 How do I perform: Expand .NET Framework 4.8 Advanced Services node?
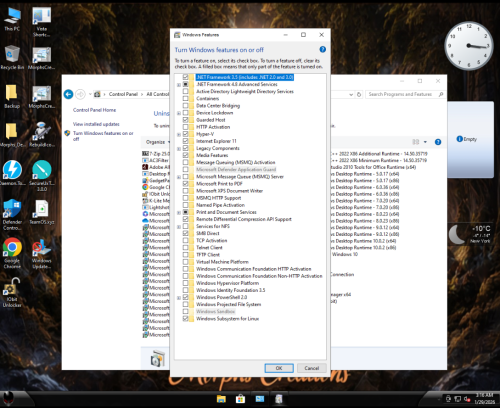pos(179,85)
